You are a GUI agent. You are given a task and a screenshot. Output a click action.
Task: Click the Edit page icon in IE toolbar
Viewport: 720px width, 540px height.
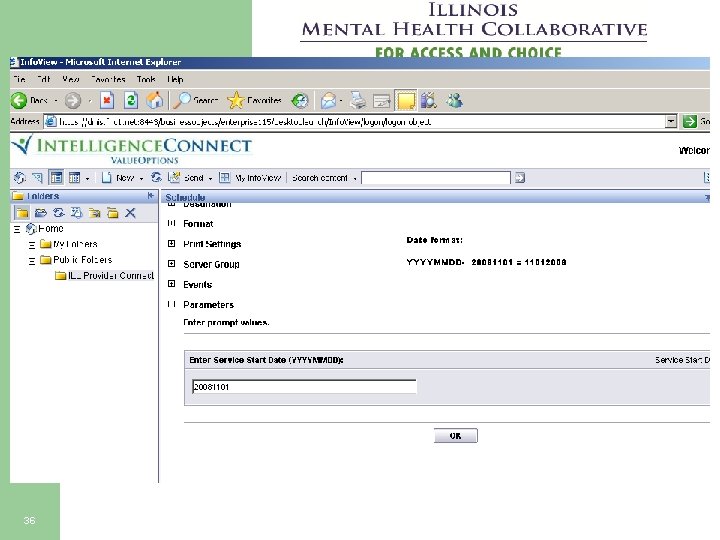pos(382,100)
